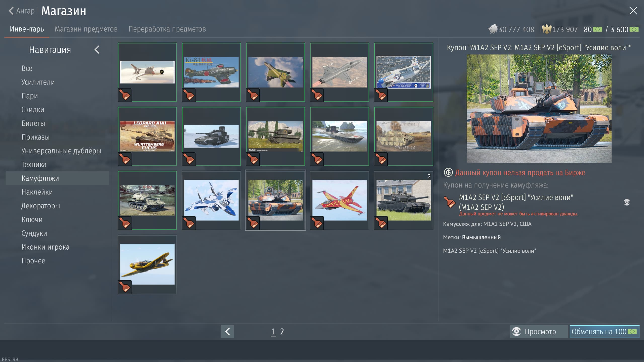644x362 pixels.
Task: Click the back arrow next to Ангар
Action: pos(11,11)
